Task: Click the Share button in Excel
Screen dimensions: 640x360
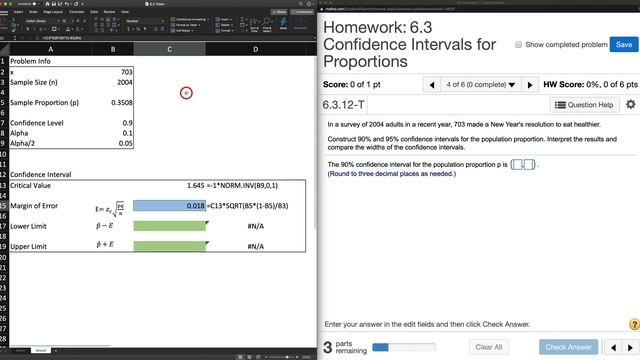Action: point(280,12)
